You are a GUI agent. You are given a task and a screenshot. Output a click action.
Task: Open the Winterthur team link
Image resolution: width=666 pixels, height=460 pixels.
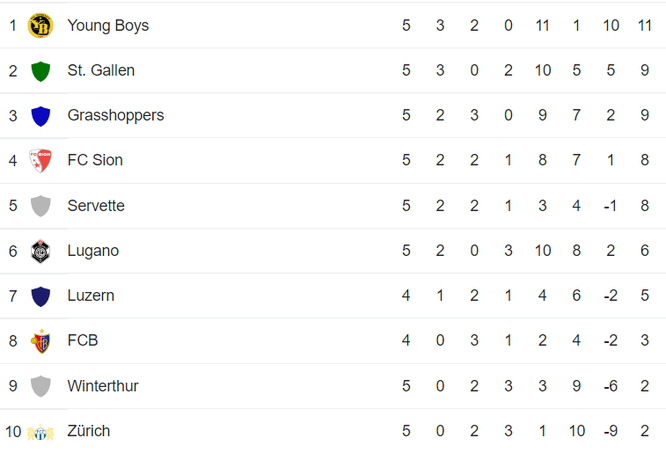[x=103, y=386]
